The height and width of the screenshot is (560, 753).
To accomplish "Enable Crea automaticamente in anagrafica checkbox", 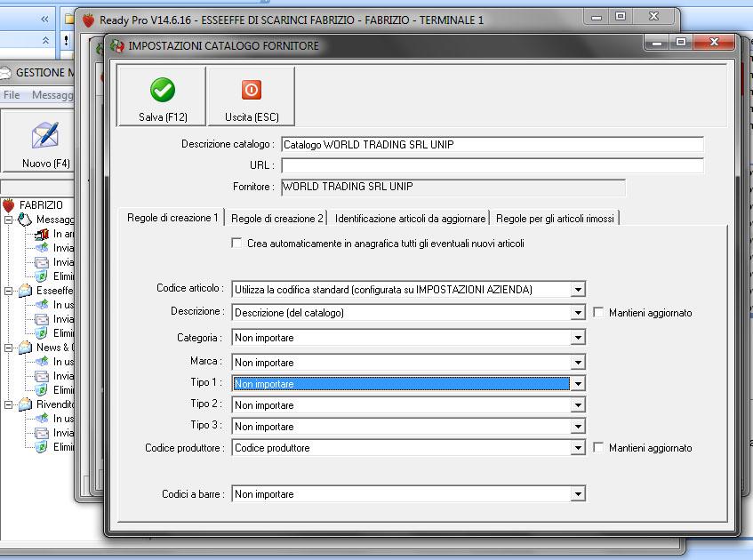I will click(x=236, y=243).
